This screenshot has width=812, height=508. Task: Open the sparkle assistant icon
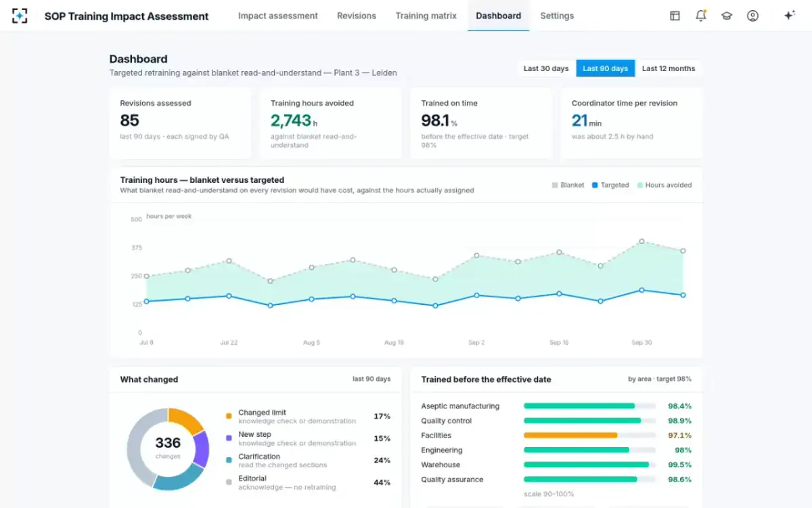[x=789, y=16]
